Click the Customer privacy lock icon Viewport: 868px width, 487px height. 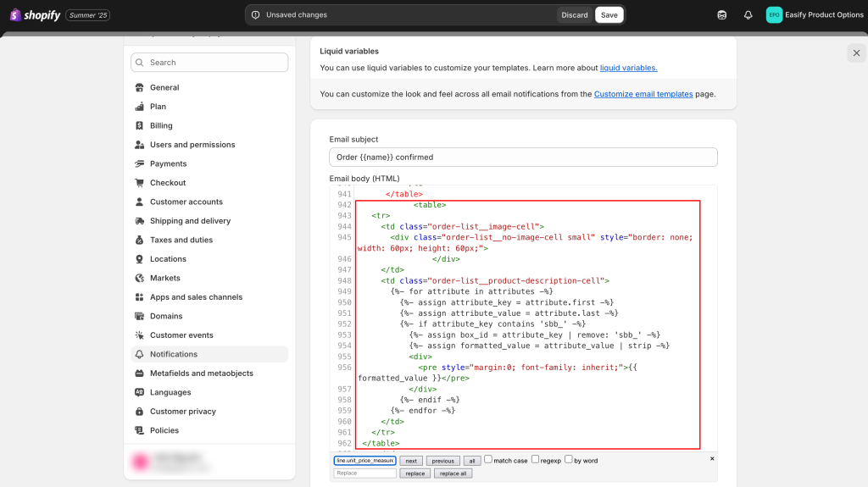click(x=140, y=412)
